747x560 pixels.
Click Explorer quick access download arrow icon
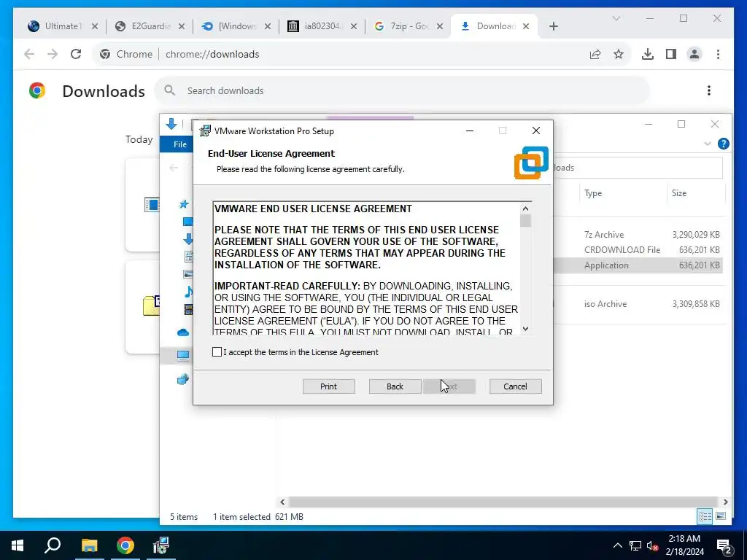click(x=171, y=125)
